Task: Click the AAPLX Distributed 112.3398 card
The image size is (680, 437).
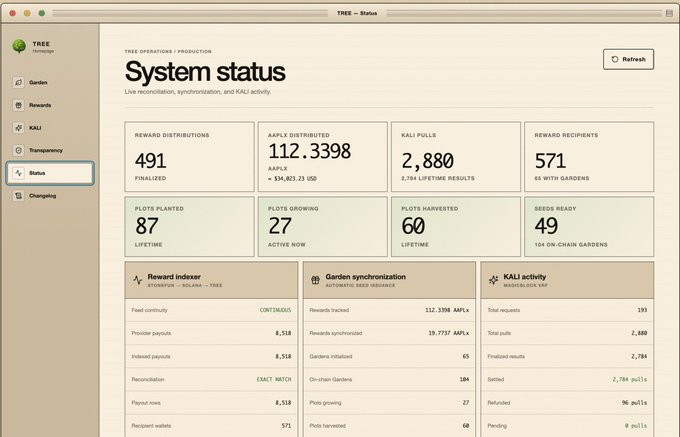Action: (x=323, y=157)
